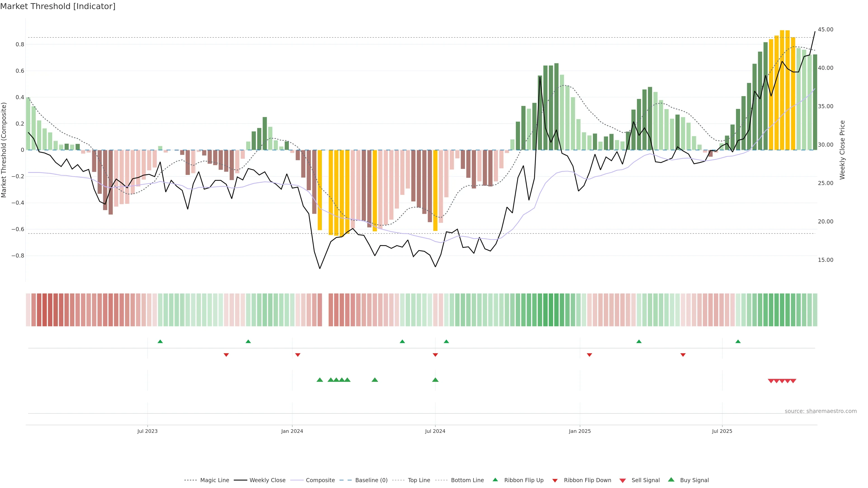Click the Ribbon Flip Down marker just after Jan 2025
This screenshot has height=488, width=868.
click(589, 355)
